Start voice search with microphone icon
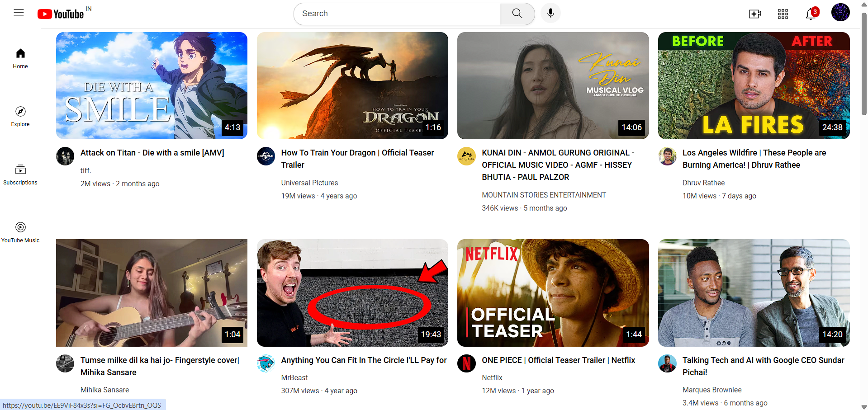The height and width of the screenshot is (410, 868). tap(550, 13)
